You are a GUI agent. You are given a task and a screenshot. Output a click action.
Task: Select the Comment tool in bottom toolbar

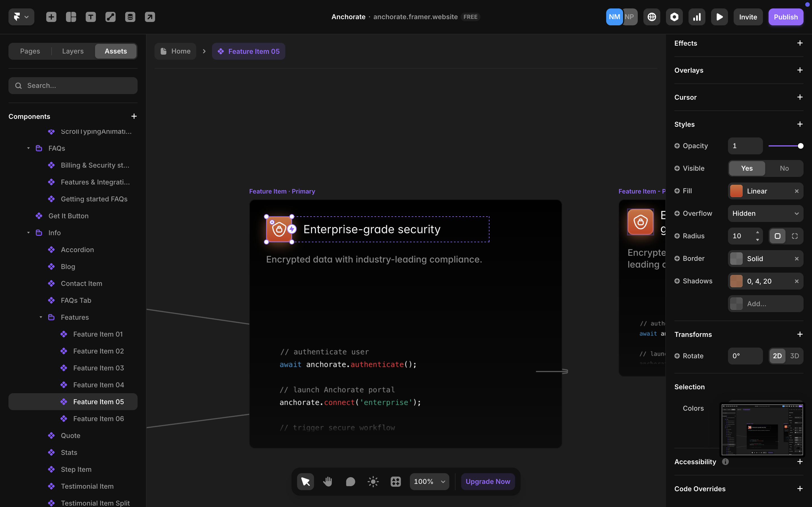click(x=350, y=482)
